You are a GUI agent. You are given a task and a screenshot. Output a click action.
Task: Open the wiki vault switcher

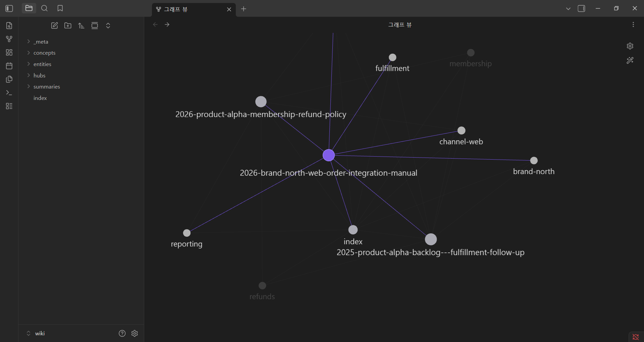click(36, 333)
